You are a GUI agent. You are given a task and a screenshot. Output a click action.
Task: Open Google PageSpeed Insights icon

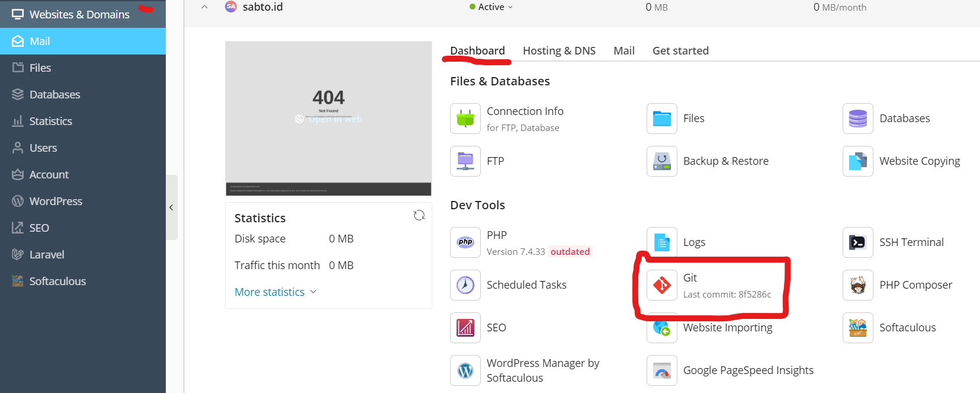662,370
